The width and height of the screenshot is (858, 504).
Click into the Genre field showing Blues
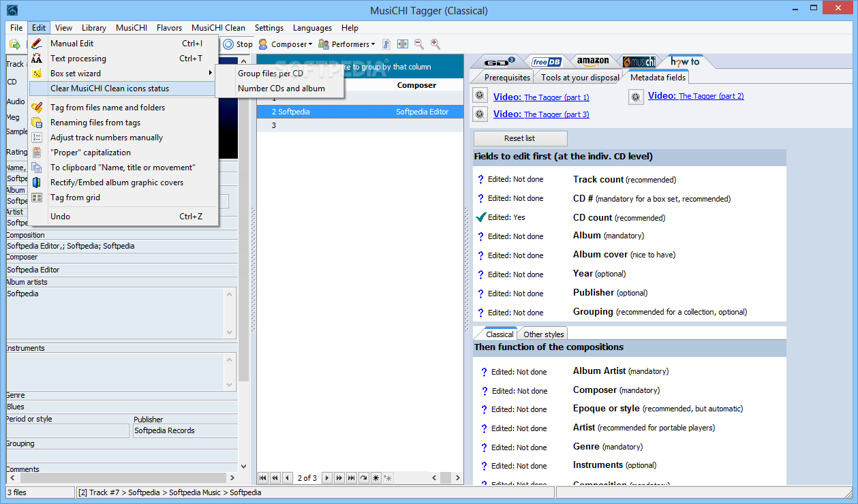click(x=121, y=407)
